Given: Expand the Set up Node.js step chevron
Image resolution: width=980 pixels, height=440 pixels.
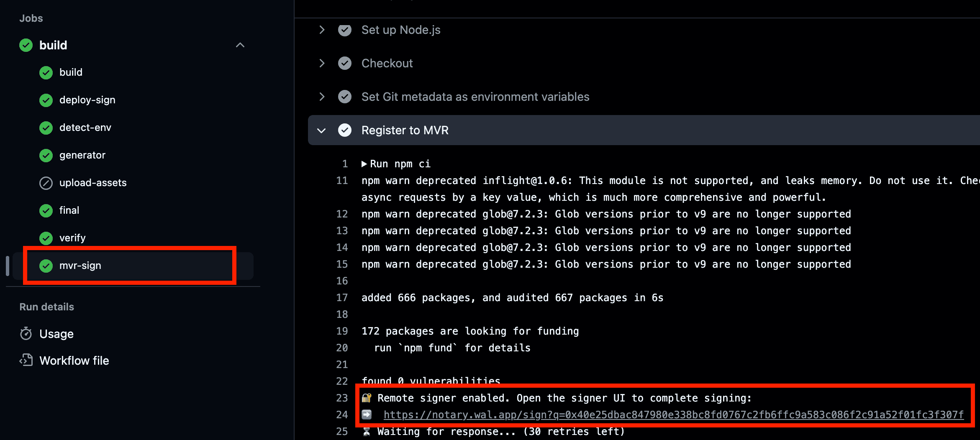Looking at the screenshot, I should pos(322,30).
